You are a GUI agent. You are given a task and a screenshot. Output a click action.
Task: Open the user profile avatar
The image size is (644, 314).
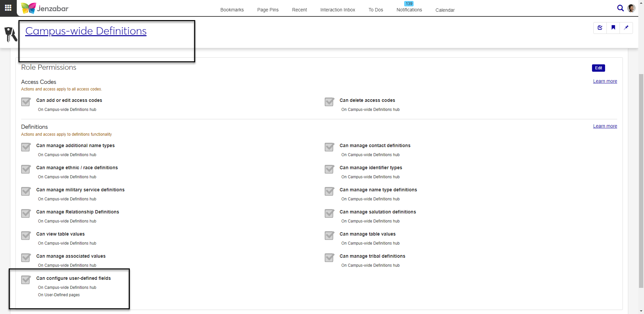click(x=631, y=8)
